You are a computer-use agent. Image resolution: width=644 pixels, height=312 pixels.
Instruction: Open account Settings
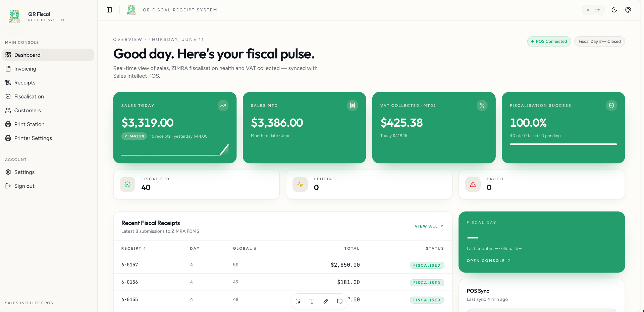point(48,172)
